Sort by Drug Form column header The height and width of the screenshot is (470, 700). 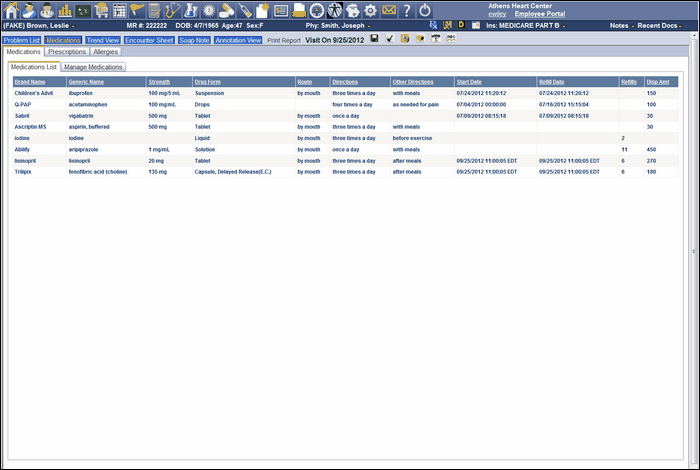tap(208, 82)
